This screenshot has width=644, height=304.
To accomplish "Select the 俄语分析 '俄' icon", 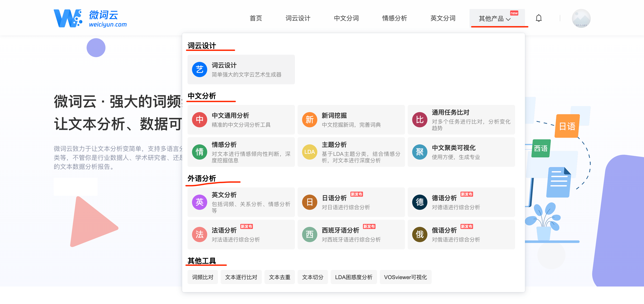I will tap(420, 234).
